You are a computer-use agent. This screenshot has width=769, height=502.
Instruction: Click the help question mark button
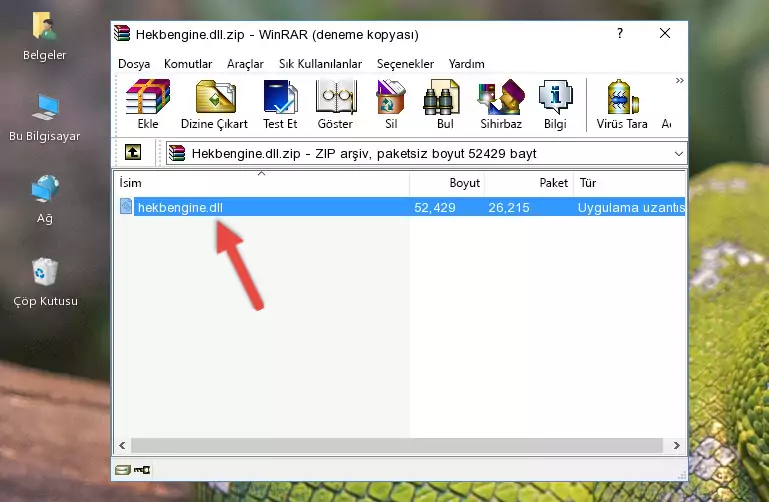point(620,33)
